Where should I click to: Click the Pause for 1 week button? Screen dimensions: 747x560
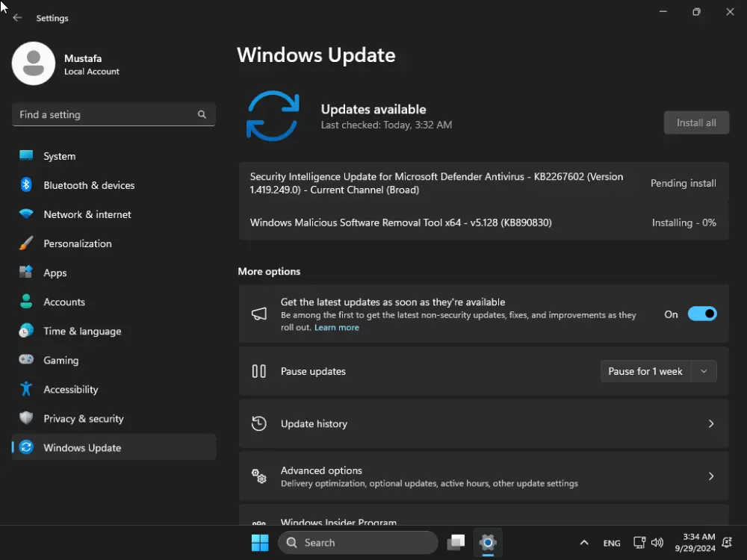click(x=645, y=371)
